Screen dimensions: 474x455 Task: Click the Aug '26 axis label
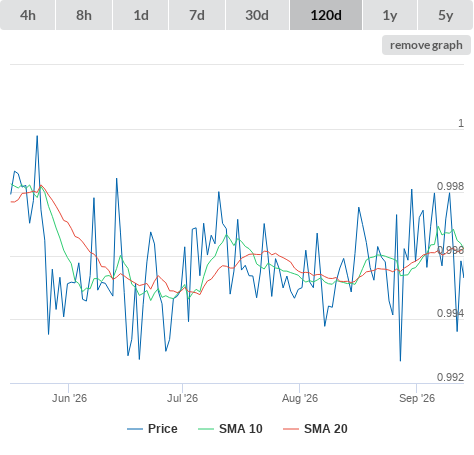(300, 398)
